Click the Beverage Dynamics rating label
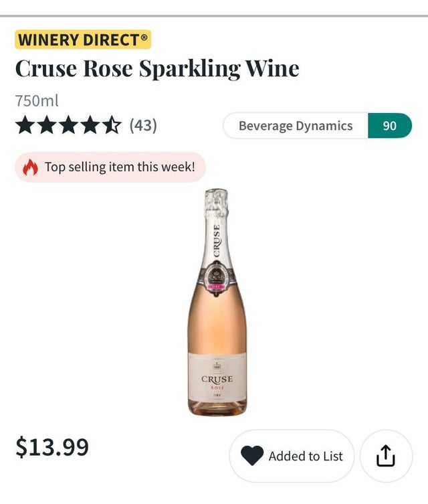 click(x=295, y=126)
